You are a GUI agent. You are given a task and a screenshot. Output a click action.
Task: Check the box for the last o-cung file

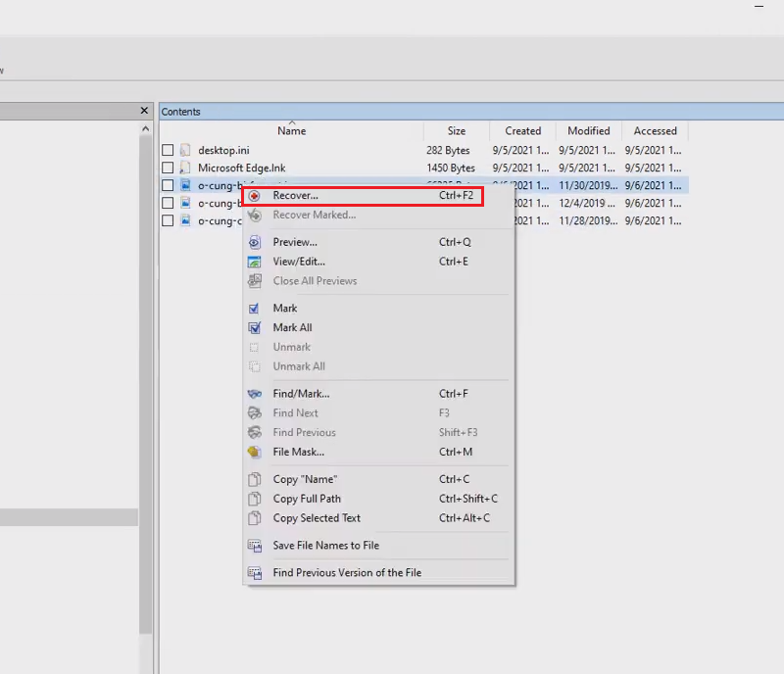point(168,221)
